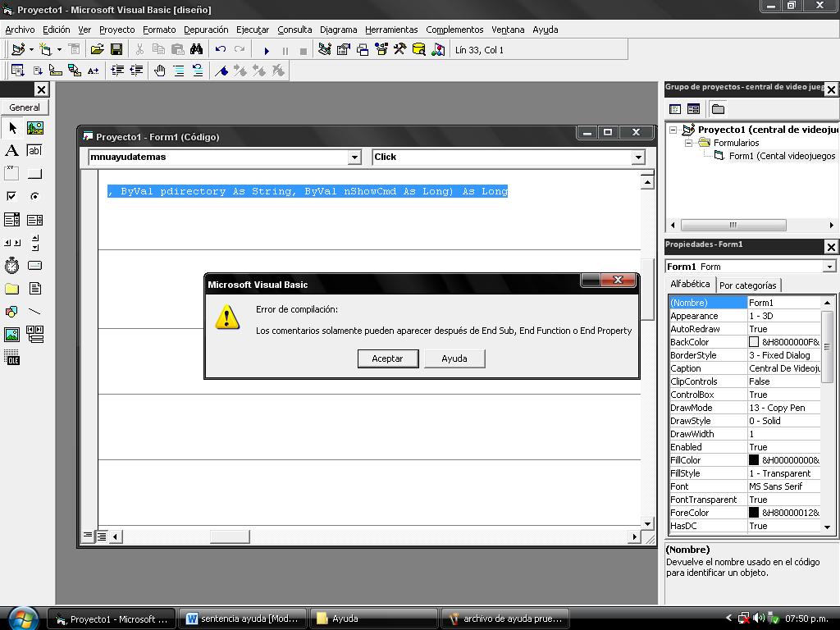Select the Line control tool
This screenshot has width=840, height=630.
click(34, 311)
